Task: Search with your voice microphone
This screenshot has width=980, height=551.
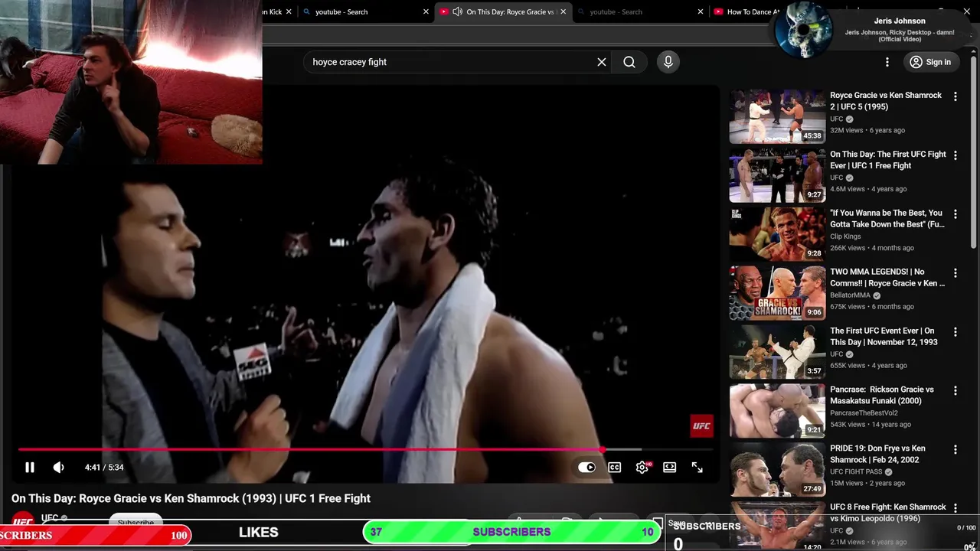Action: click(668, 62)
